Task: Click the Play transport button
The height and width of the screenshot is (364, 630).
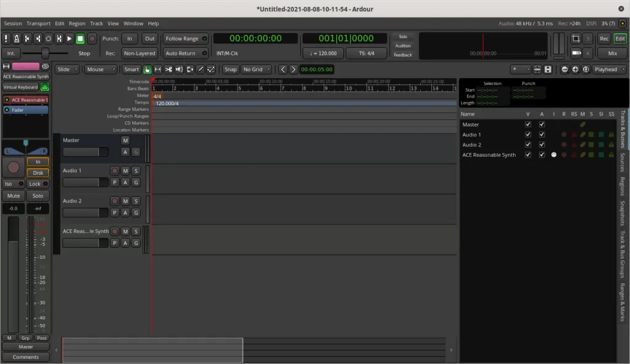Action: (69, 39)
